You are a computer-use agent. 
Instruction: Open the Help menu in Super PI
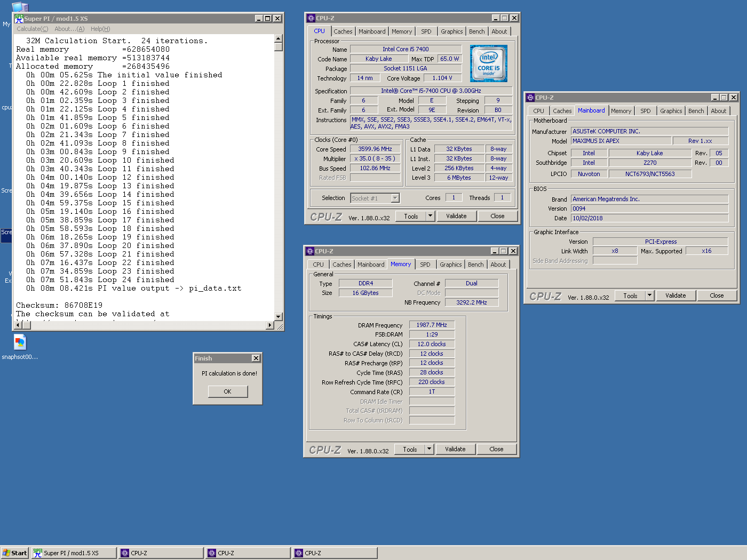click(x=100, y=29)
